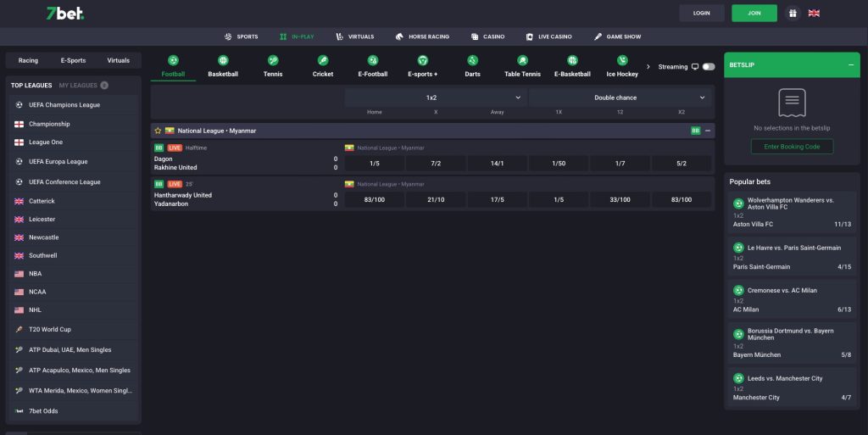Click the BB icon in the league header
This screenshot has height=435, width=868.
pyautogui.click(x=695, y=131)
